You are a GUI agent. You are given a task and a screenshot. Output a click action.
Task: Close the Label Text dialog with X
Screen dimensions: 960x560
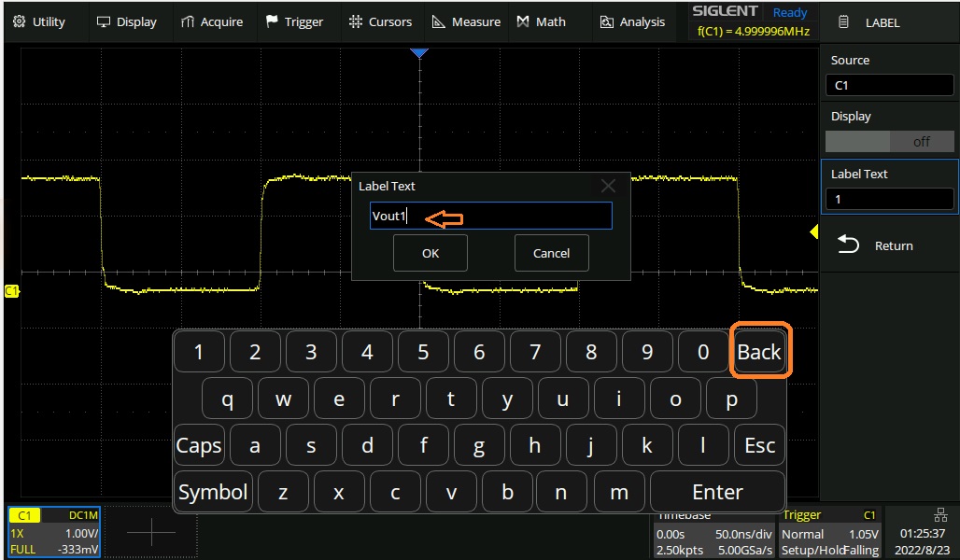point(608,186)
